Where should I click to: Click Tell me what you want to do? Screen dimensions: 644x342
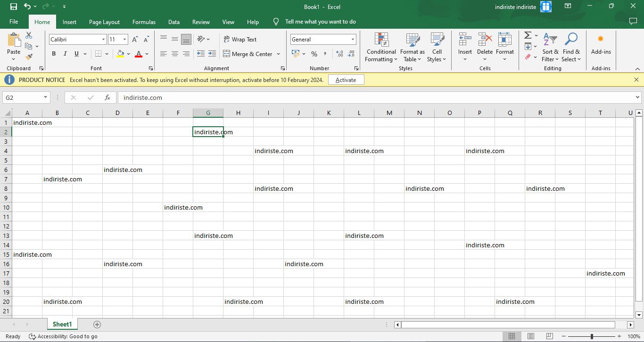point(320,22)
